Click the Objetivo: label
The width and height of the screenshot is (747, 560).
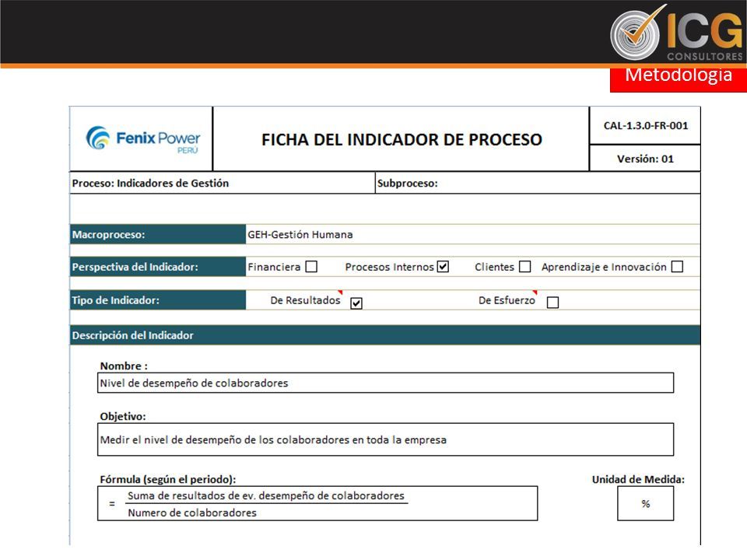tap(123, 416)
